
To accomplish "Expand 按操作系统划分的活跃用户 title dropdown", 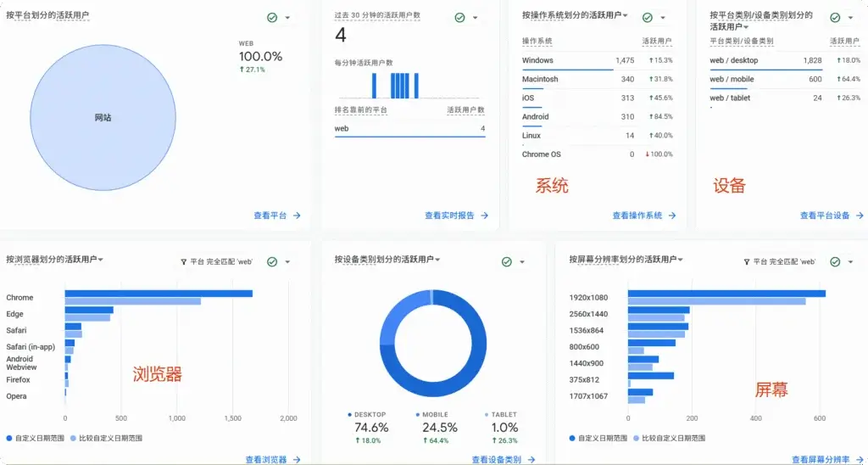I will (625, 15).
